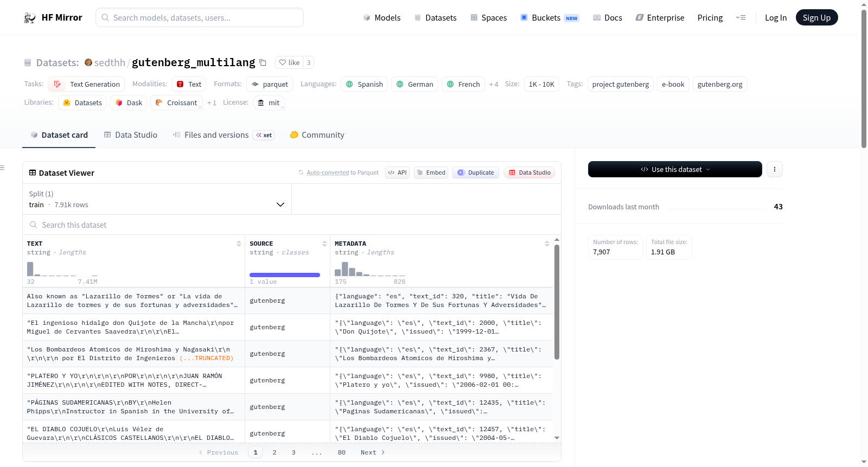Click the like count 3

[x=309, y=62]
